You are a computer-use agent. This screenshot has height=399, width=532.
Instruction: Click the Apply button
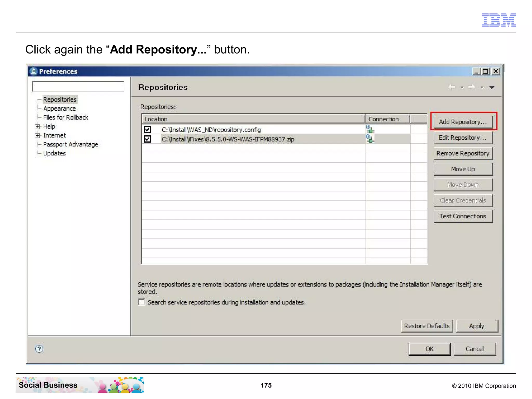[x=477, y=326]
